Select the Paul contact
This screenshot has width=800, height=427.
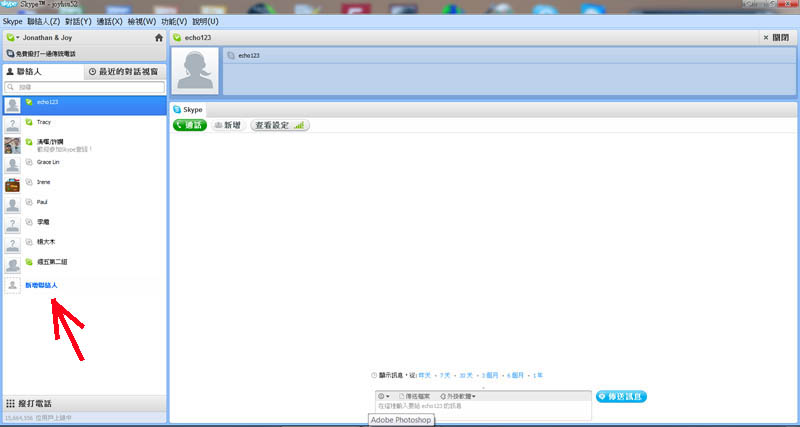(x=85, y=205)
